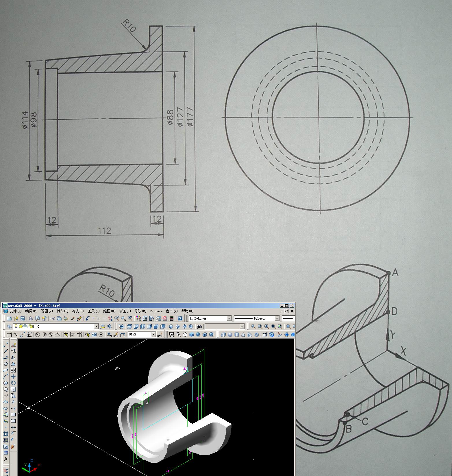Click the Zoom In plus icon
Image resolution: width=452 pixels, height=476 pixels.
(288, 326)
